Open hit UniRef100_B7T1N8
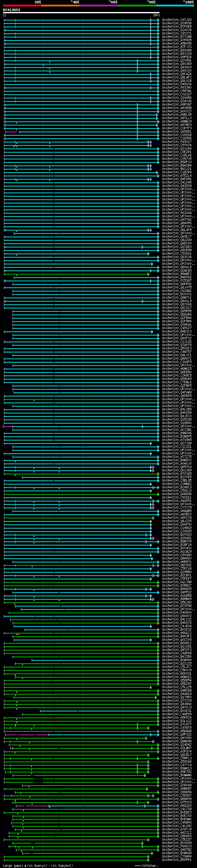This screenshot has height=868, width=197. (x=177, y=37)
